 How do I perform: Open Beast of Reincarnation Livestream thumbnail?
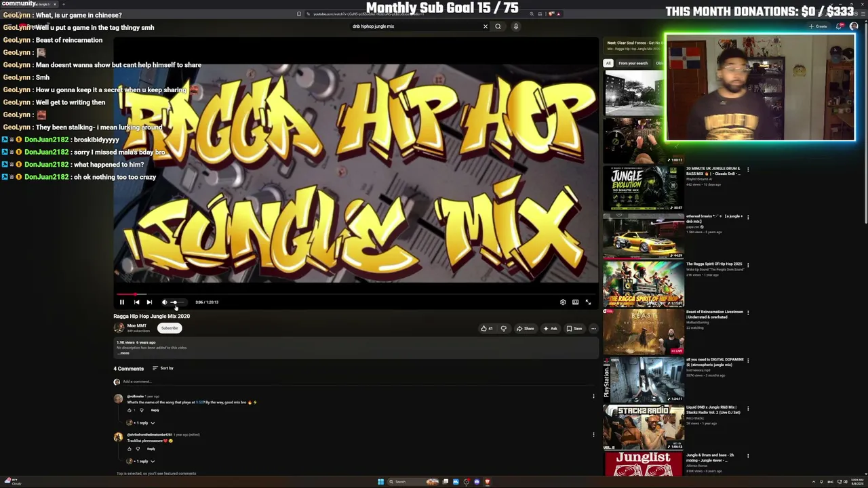(x=644, y=332)
